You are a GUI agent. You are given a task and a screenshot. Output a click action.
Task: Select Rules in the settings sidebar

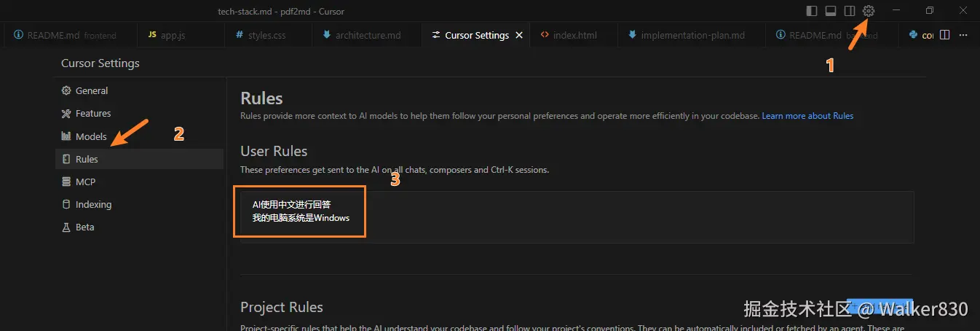(x=87, y=159)
